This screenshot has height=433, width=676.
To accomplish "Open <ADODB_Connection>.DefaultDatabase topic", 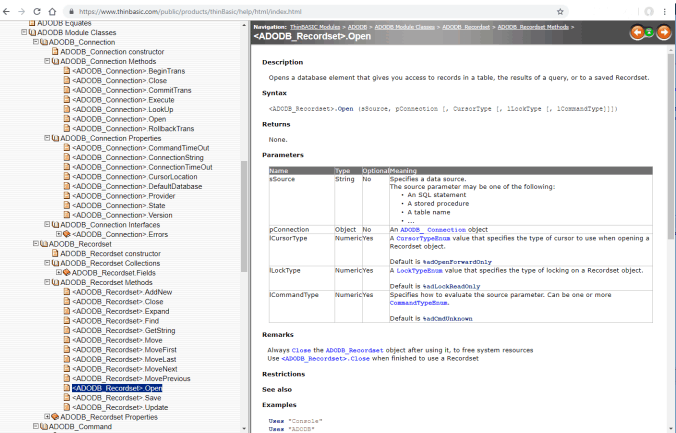I will click(x=137, y=186).
